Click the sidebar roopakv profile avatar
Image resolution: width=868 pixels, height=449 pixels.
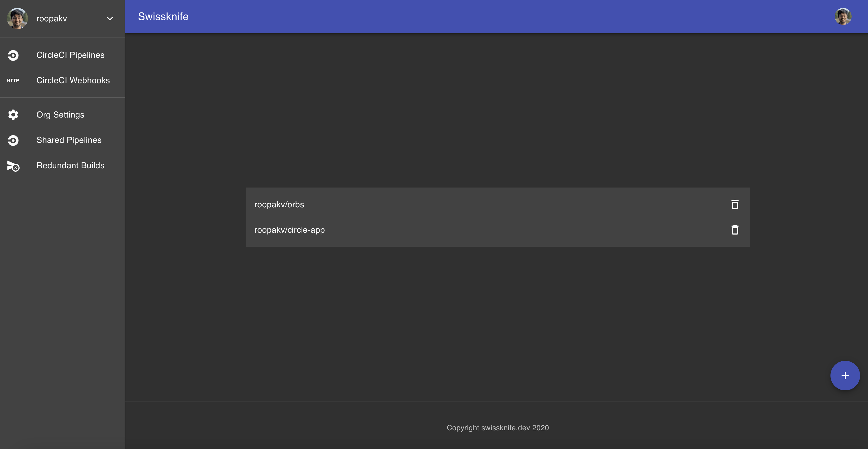pos(17,18)
